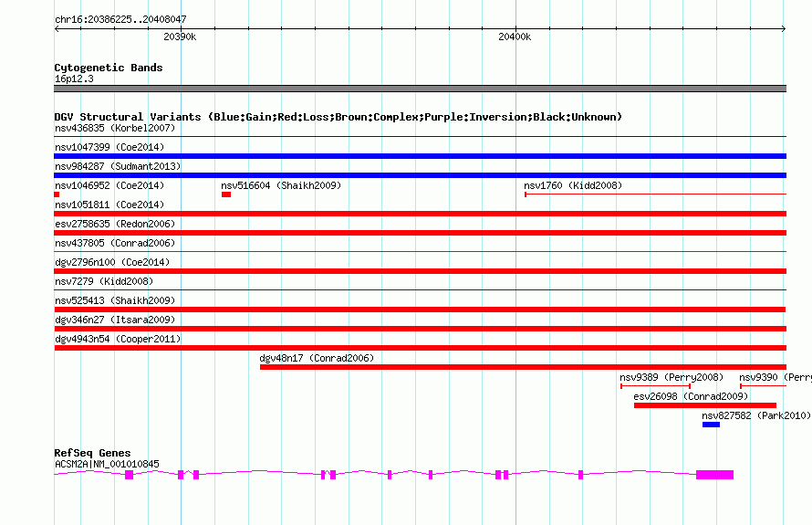This screenshot has width=812, height=525.
Task: Click the nsv827582 (Park2010) label
Action: [756, 415]
